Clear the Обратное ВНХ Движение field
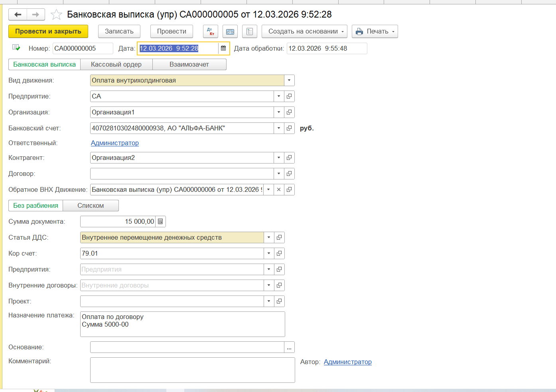This screenshot has height=392, width=556. pyautogui.click(x=279, y=189)
